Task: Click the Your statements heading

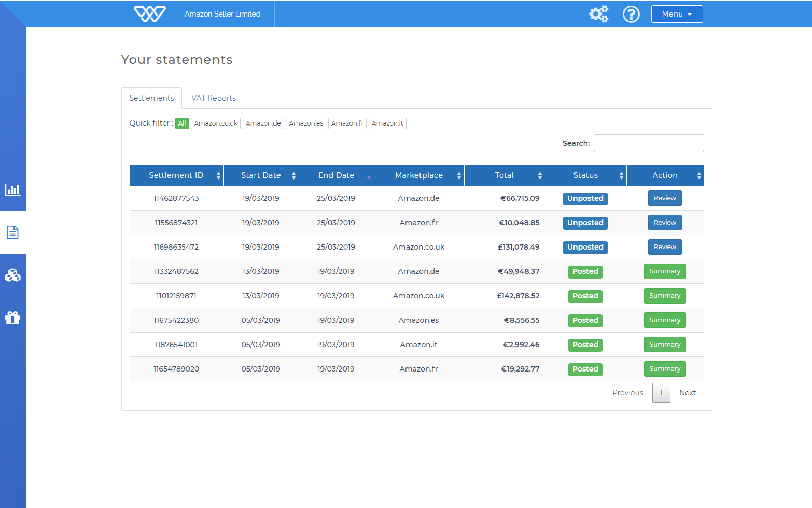Action: (x=177, y=60)
